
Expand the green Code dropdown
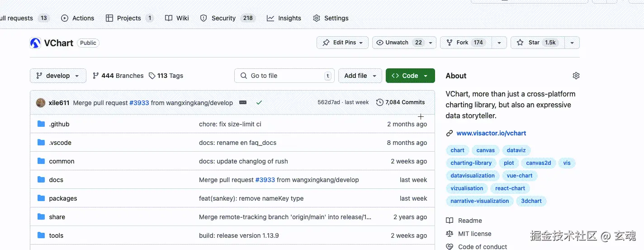(410, 76)
